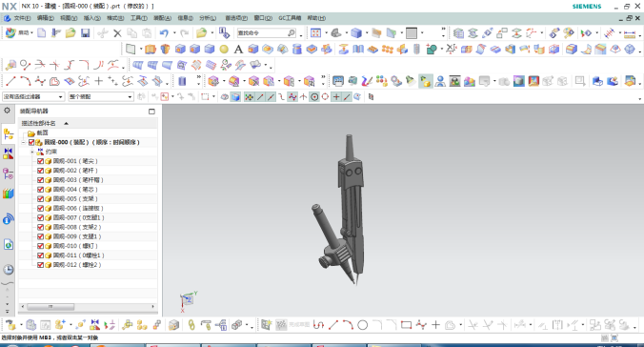Screen dimensions: 644x347
Task: Open the 整个装配 scope dropdown
Action: tap(101, 96)
